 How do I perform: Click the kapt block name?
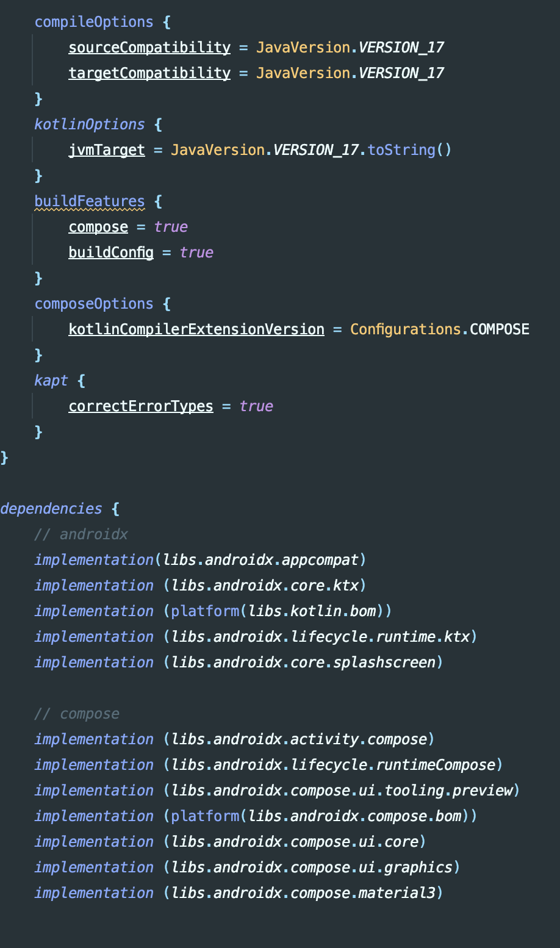click(51, 381)
